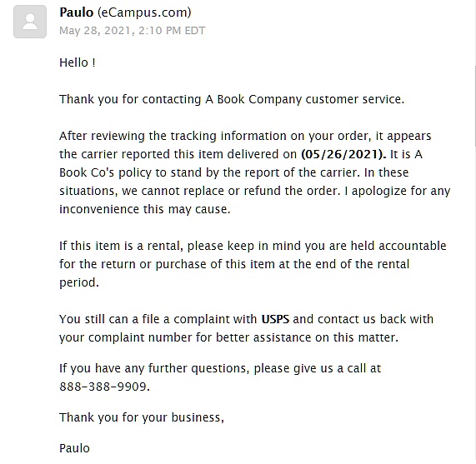Screen dimensions: 476x464
Task: Click 'After reviewing the tracking information' line
Action: point(245,136)
